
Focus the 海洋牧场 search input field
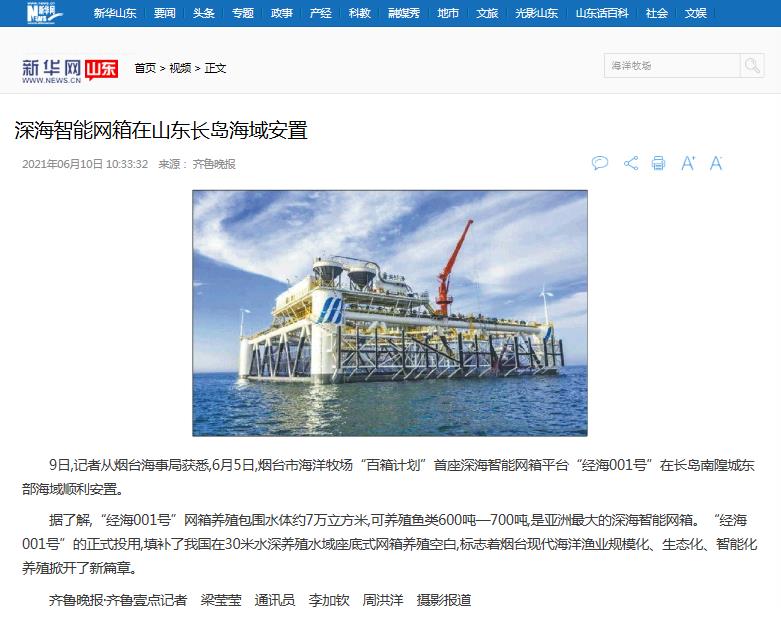[x=672, y=65]
